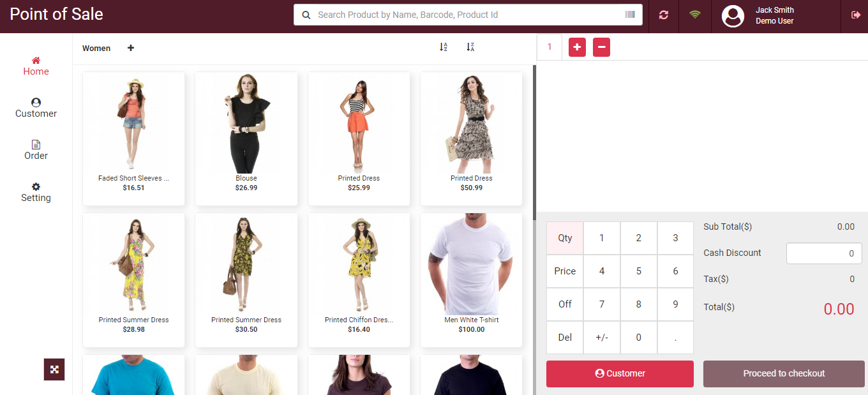
Task: Tap keypad digit 5
Action: [639, 271]
